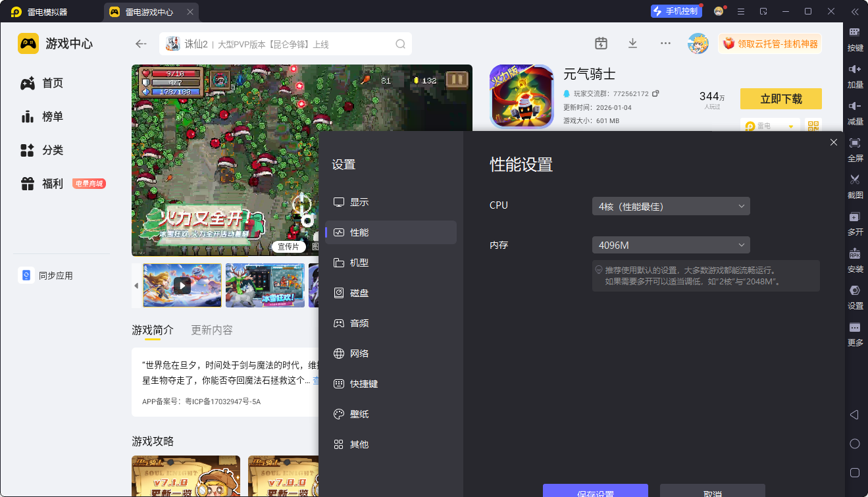Open the 更多 tools menu
The height and width of the screenshot is (497, 868).
click(855, 334)
